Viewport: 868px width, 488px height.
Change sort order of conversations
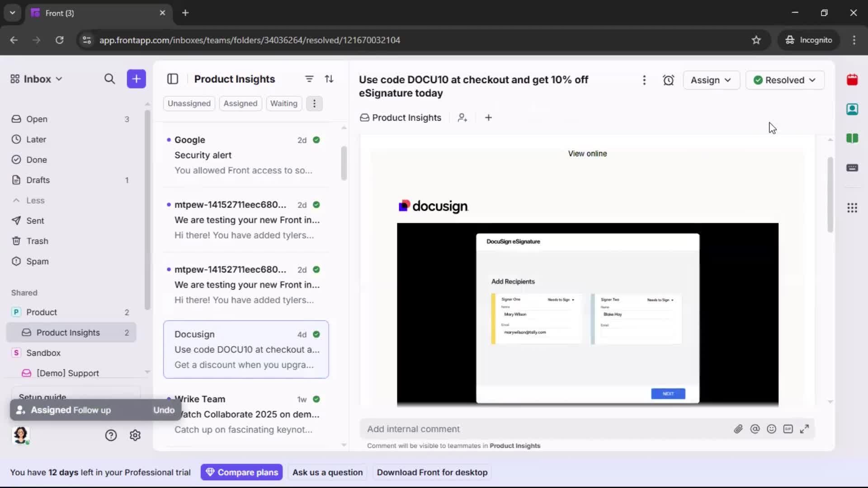(330, 79)
